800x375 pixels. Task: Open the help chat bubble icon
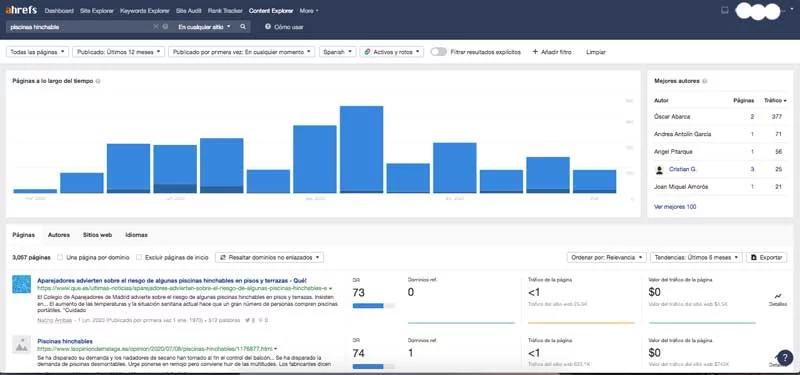(785, 358)
